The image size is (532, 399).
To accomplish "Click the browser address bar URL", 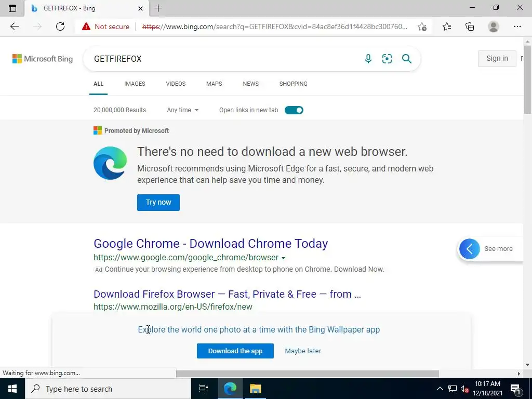I will 275,26.
